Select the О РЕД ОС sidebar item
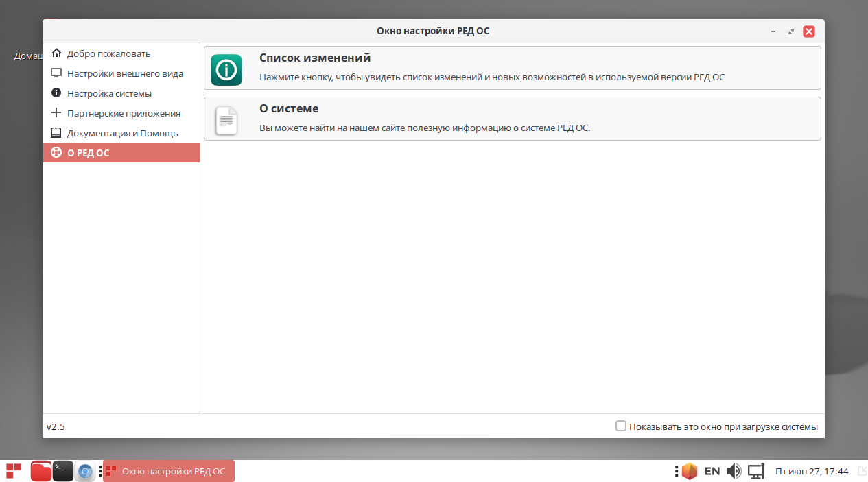Screen dimensions: 868x482 [121, 153]
